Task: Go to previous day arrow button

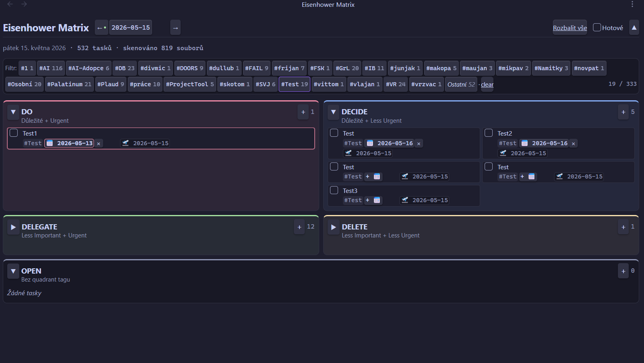Action: [101, 28]
